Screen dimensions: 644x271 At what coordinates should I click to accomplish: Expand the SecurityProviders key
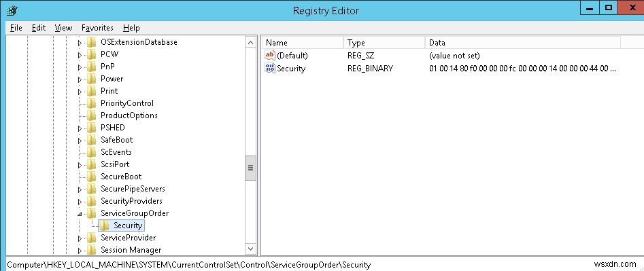[80, 202]
